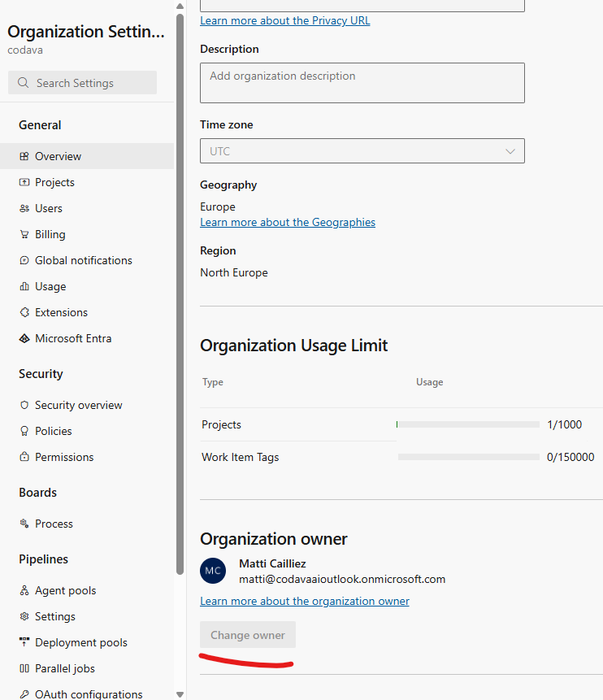Open Global notifications settings
Viewport: 603px width, 700px height.
pos(87,260)
